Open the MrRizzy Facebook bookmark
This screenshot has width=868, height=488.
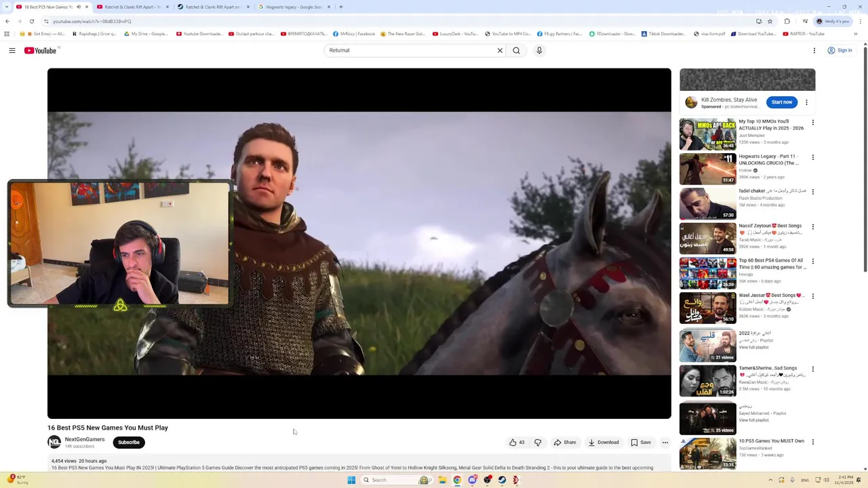coord(353,34)
